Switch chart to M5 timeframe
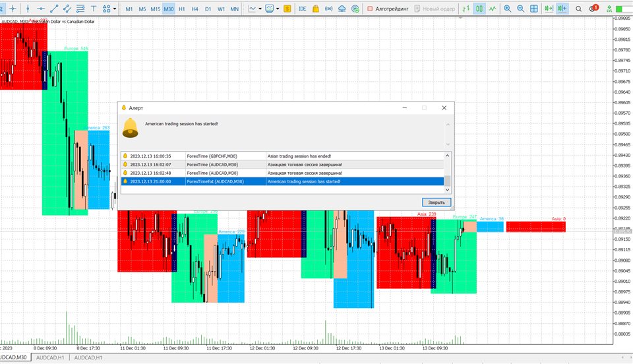 click(142, 9)
